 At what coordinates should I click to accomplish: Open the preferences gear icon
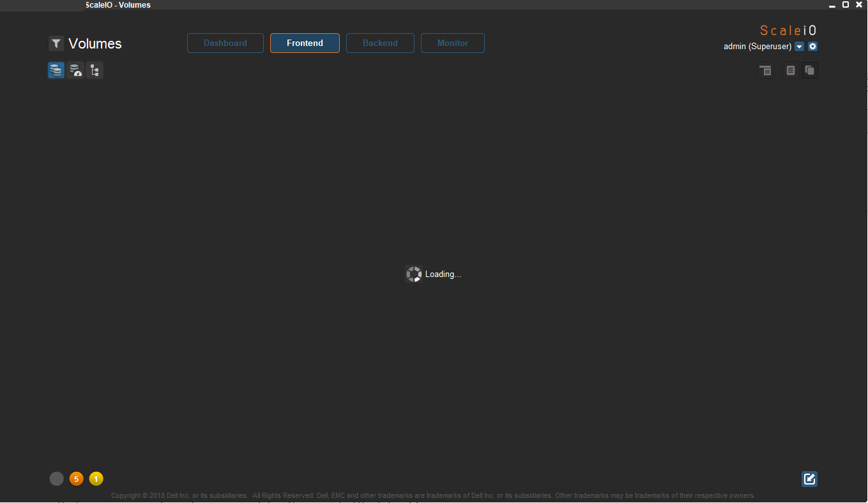[x=812, y=46]
